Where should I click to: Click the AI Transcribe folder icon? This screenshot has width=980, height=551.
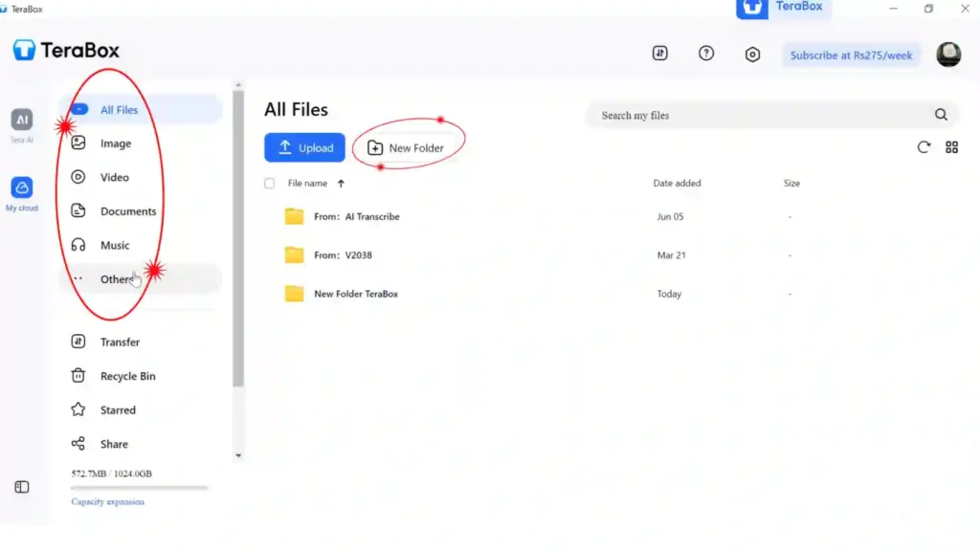[294, 216]
